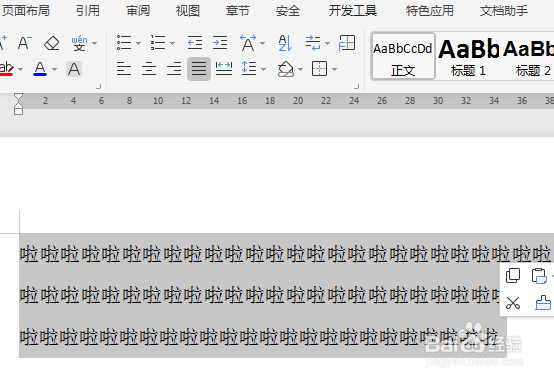Apply the 标题 1 style
Screen dimensions: 554x381
click(x=468, y=56)
